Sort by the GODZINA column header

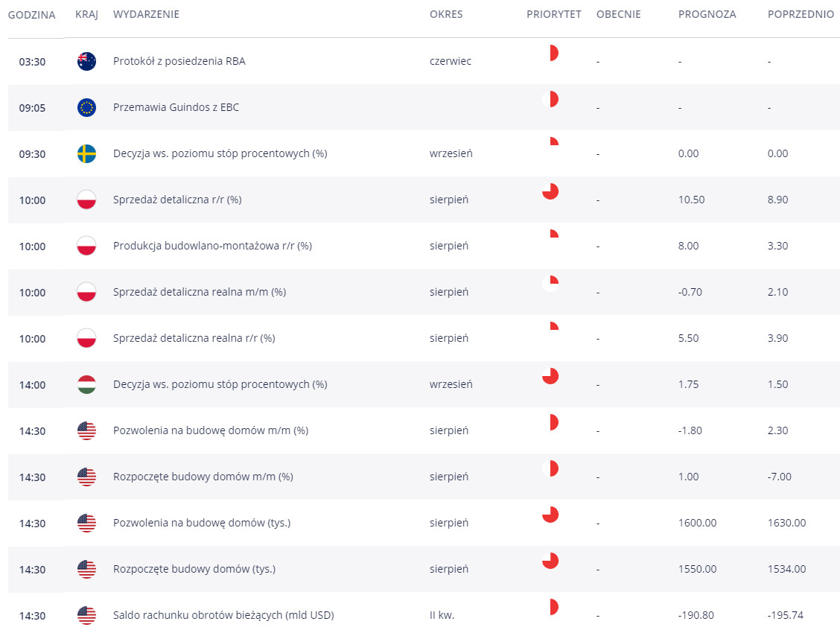pos(31,15)
